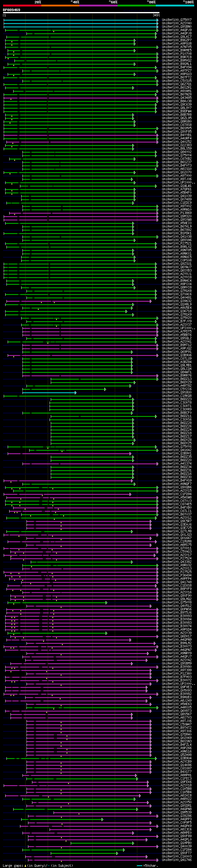This screenshot has width=197, height=868.
Task: Select hit label UniRef100_Q9S8U0
Action: pos(177,392)
